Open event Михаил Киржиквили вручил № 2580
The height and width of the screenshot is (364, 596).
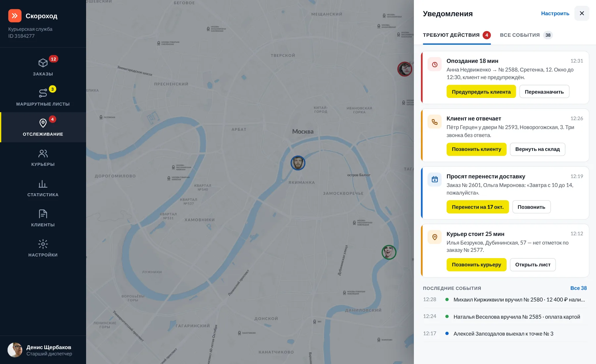click(x=505, y=300)
